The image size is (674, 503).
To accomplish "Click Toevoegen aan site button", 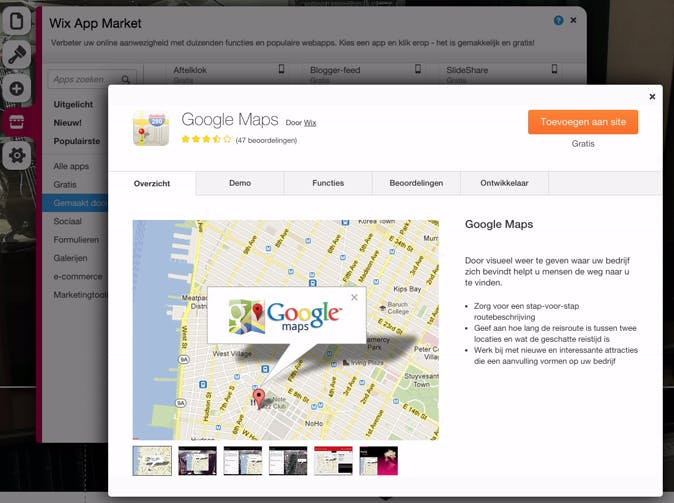I will [583, 122].
